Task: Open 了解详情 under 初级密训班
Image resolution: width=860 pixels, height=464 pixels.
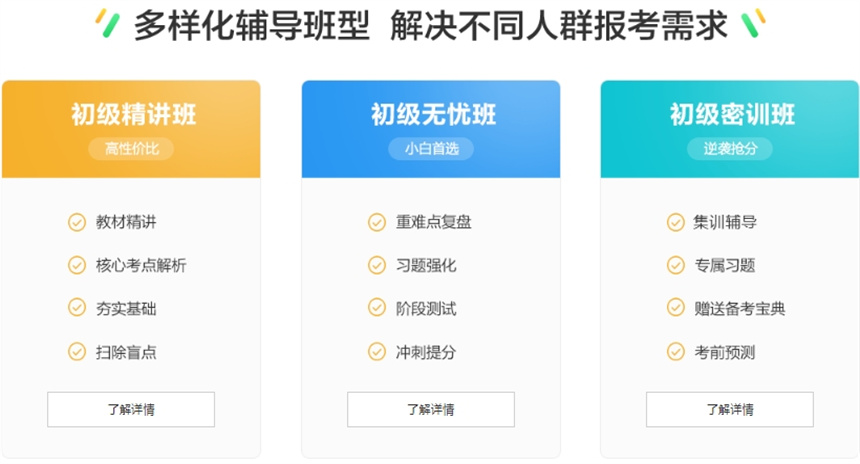Action: click(x=730, y=409)
